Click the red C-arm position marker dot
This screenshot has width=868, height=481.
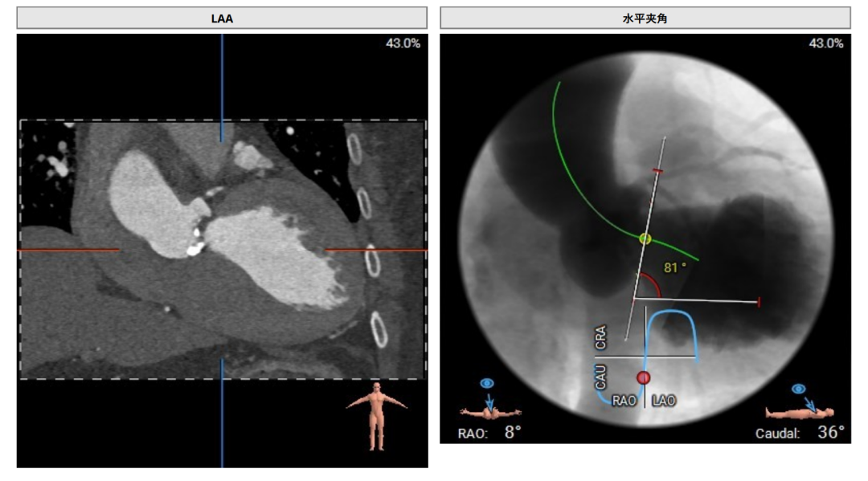point(643,377)
